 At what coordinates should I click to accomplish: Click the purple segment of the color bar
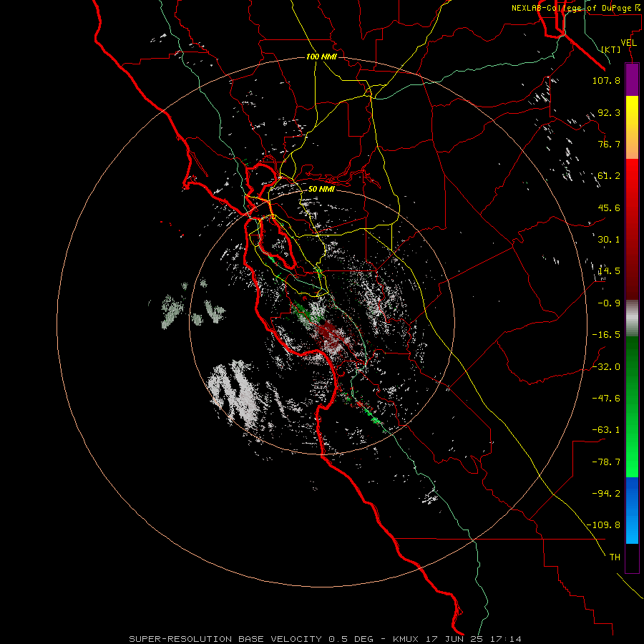click(632, 79)
